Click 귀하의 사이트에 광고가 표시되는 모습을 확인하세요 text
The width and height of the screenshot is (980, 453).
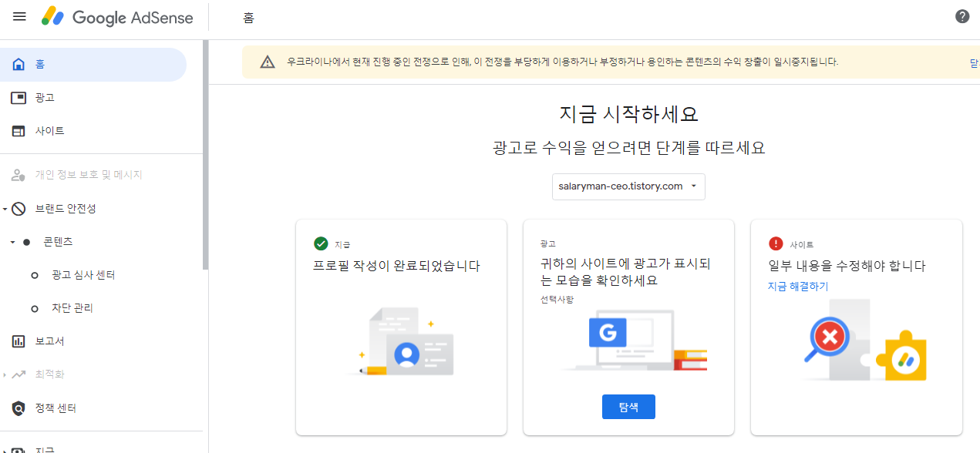(x=625, y=272)
